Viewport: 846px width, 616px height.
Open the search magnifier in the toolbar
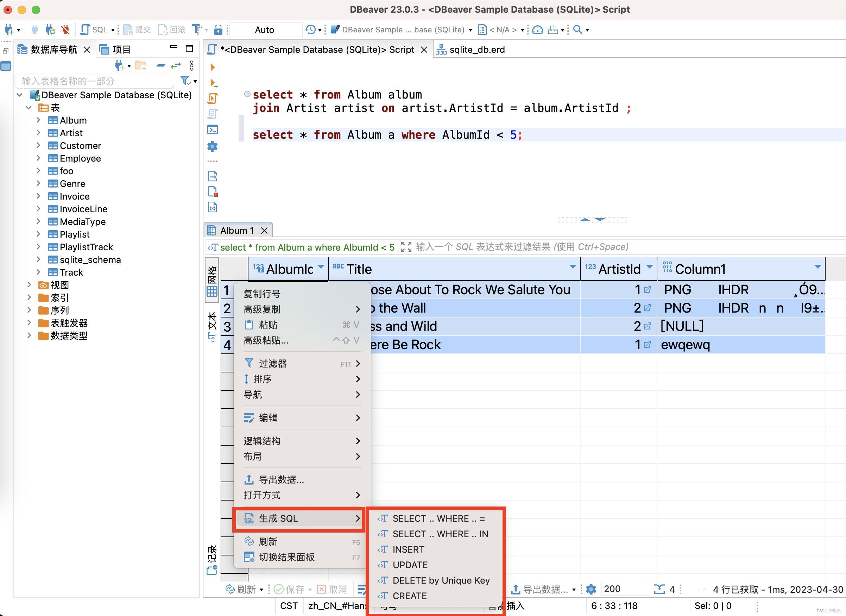click(577, 30)
